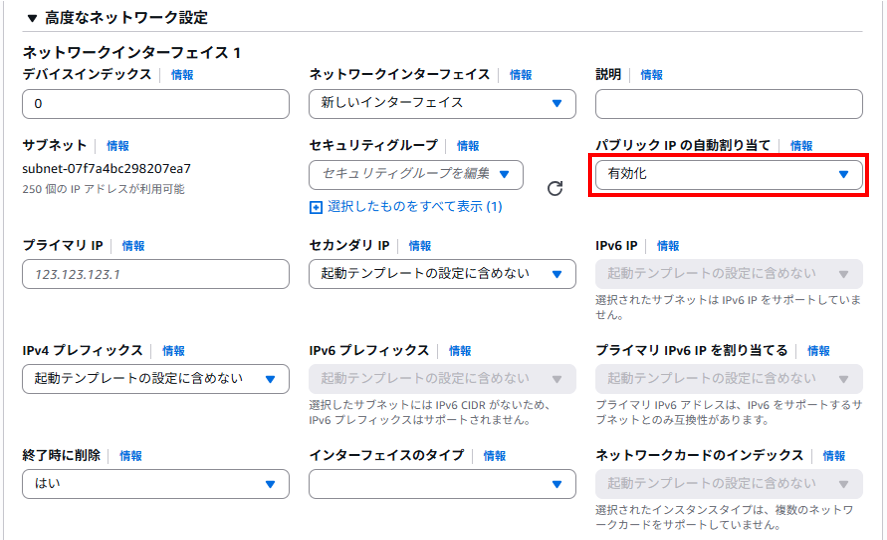This screenshot has height=540, width=887.
Task: Open 情報 link next to IPv6 IP
Action: [x=668, y=246]
